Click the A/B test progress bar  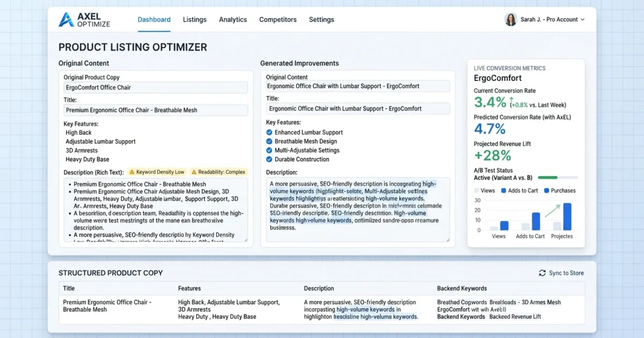[558, 178]
